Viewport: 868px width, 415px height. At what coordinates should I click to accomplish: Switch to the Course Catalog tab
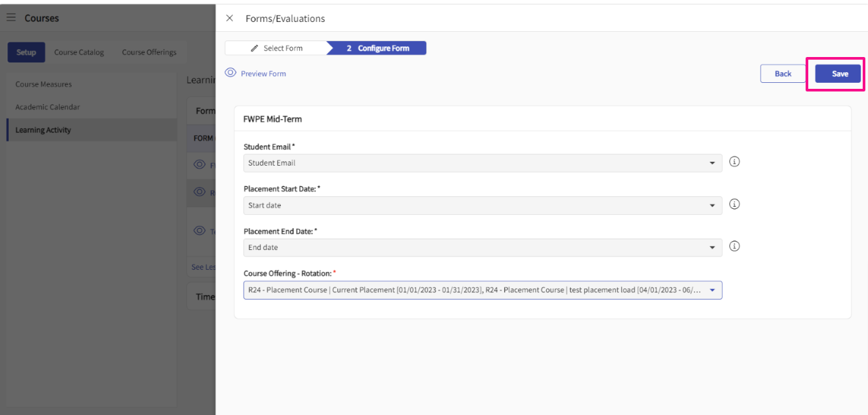click(79, 52)
